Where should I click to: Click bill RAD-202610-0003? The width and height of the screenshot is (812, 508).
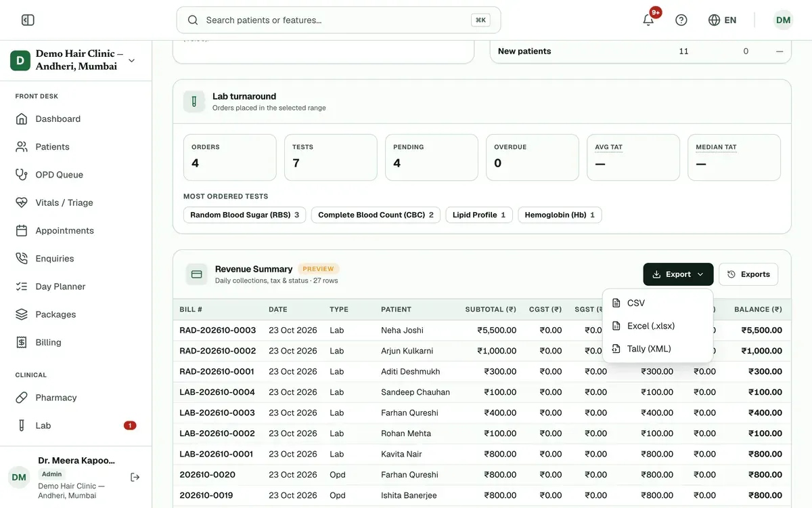(217, 331)
